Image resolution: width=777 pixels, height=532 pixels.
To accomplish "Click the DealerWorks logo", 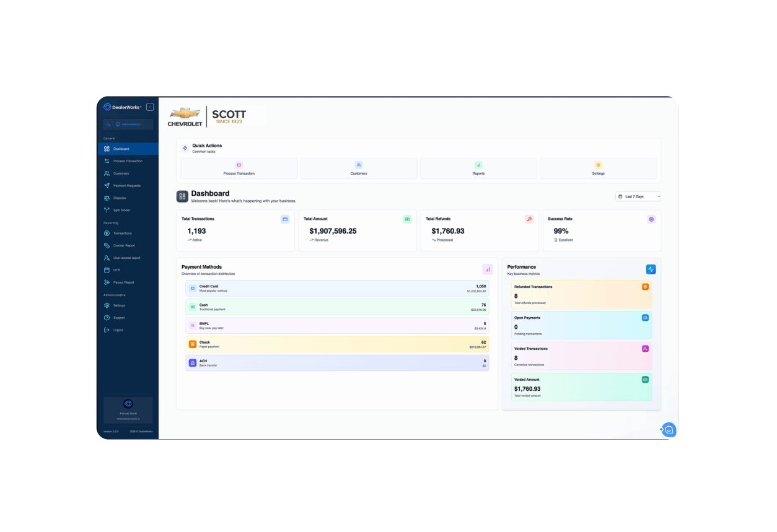I will pos(123,107).
